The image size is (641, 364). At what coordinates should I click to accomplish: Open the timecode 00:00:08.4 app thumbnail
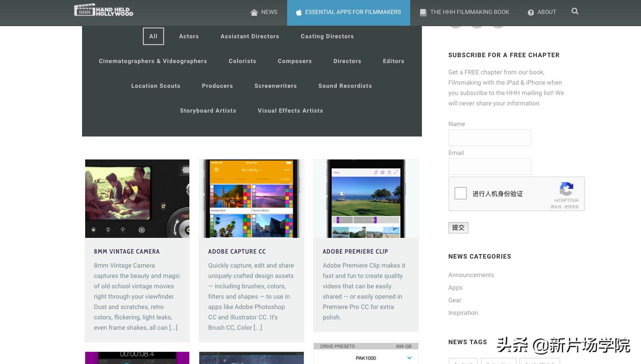coord(137,358)
